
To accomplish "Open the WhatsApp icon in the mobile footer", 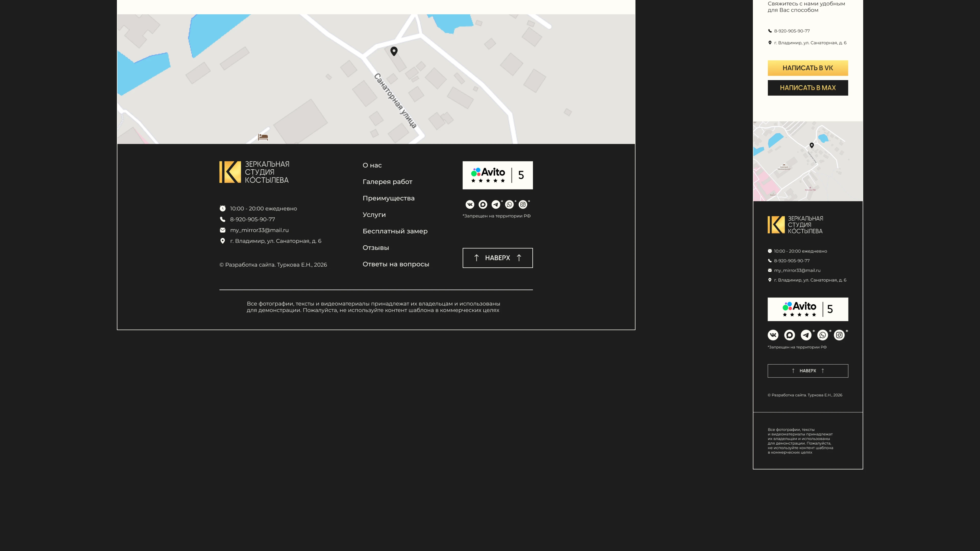I will [823, 335].
